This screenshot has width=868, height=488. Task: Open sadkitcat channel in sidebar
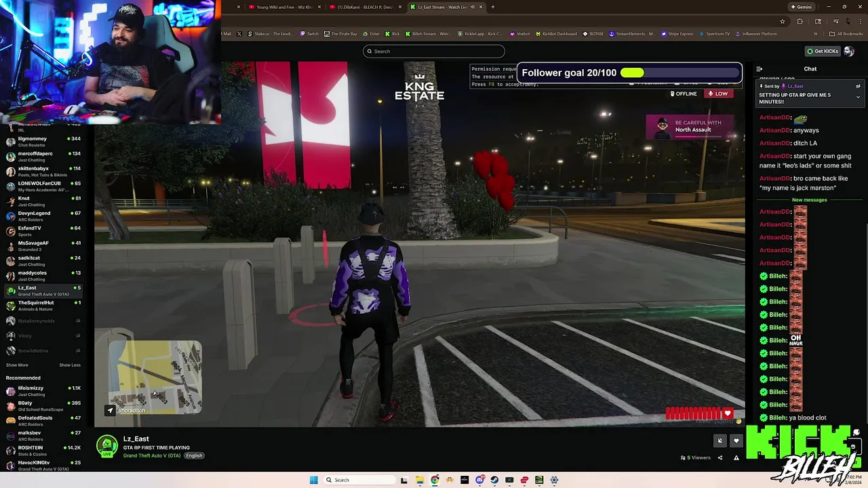[44, 261]
